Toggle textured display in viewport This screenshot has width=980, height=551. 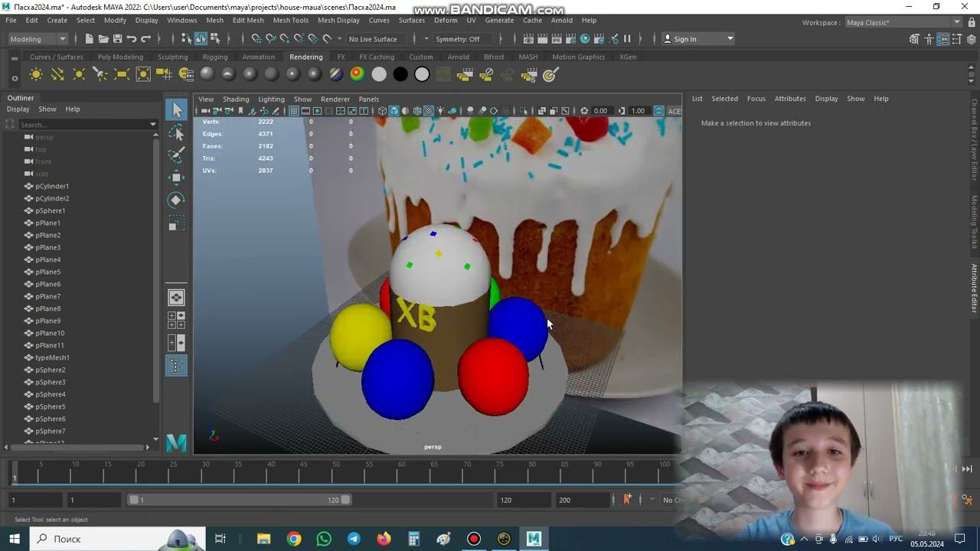[x=429, y=111]
